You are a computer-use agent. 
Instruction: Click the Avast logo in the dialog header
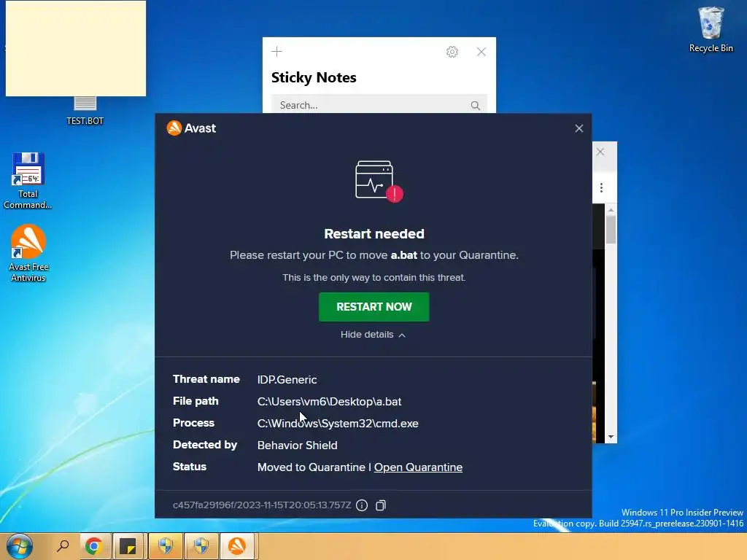tap(191, 128)
